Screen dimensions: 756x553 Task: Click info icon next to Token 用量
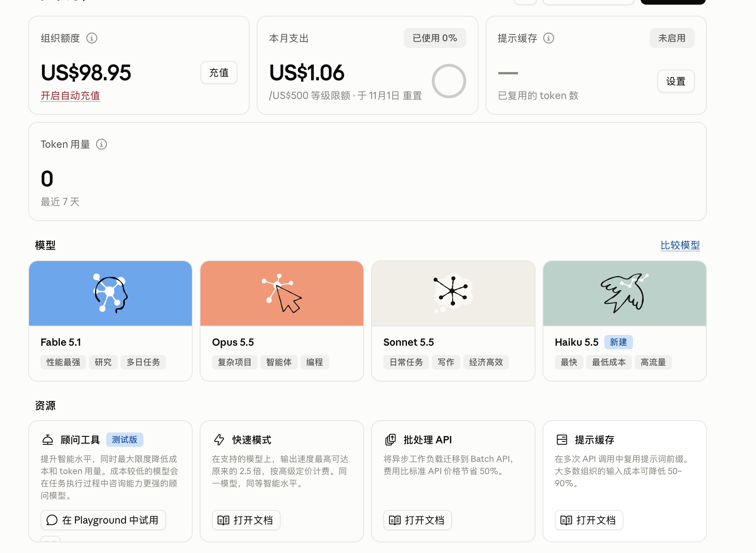(x=101, y=144)
